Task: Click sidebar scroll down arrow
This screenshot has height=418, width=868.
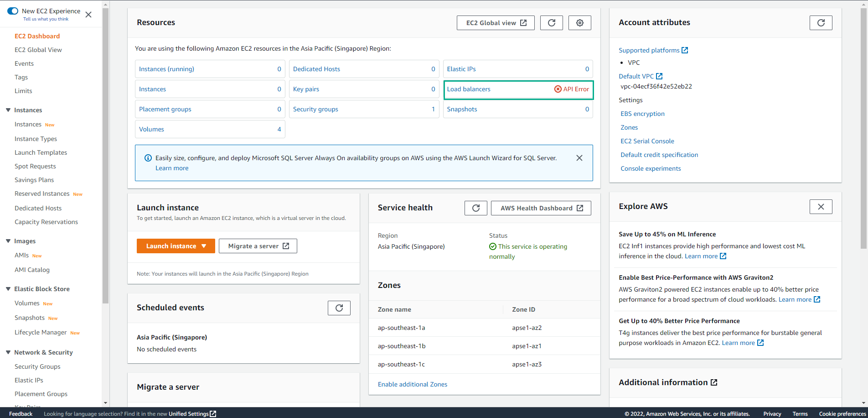Action: pyautogui.click(x=105, y=403)
